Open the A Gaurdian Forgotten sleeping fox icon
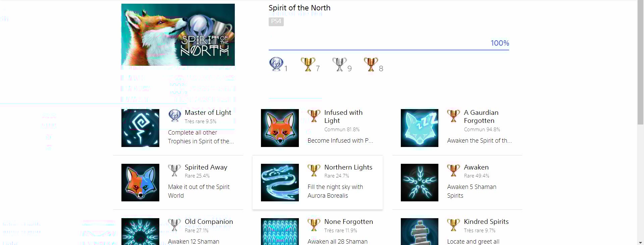The image size is (644, 245). pyautogui.click(x=419, y=128)
